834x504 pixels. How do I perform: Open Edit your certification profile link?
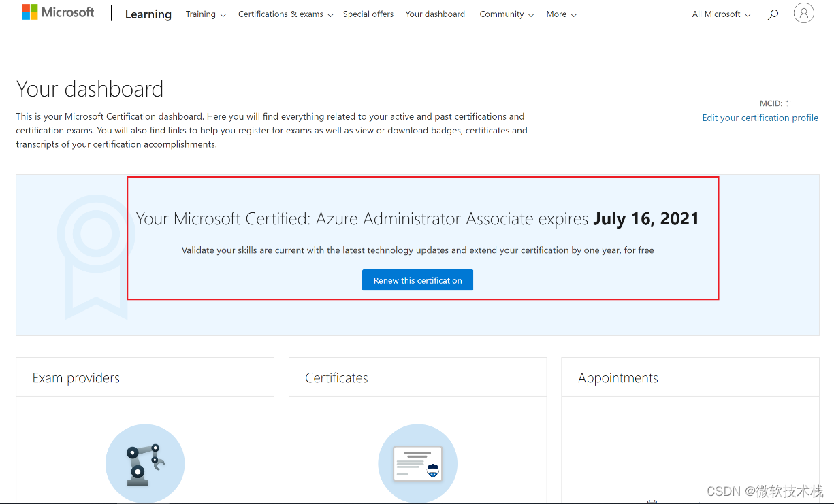[760, 118]
